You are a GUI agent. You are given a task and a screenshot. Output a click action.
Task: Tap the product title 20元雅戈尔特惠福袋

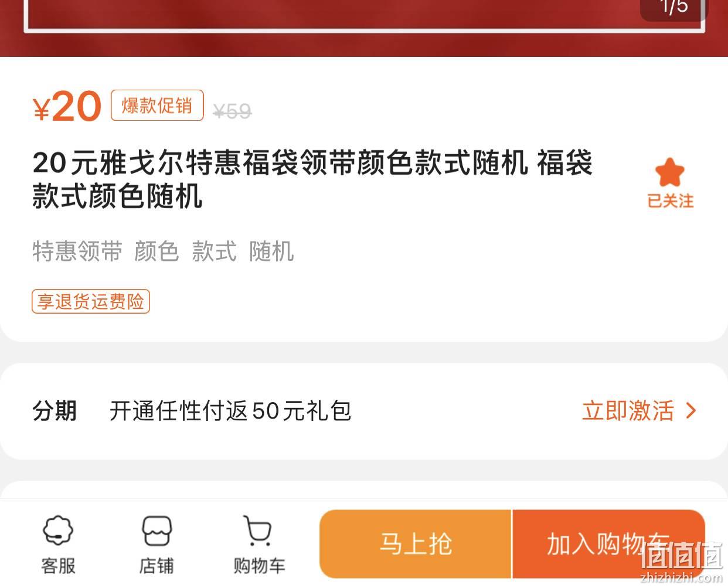click(312, 179)
